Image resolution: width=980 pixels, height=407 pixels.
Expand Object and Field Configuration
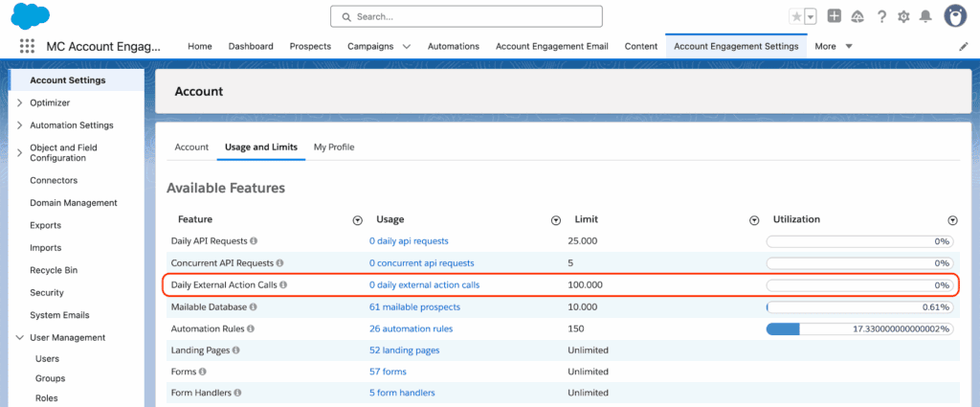tap(19, 152)
